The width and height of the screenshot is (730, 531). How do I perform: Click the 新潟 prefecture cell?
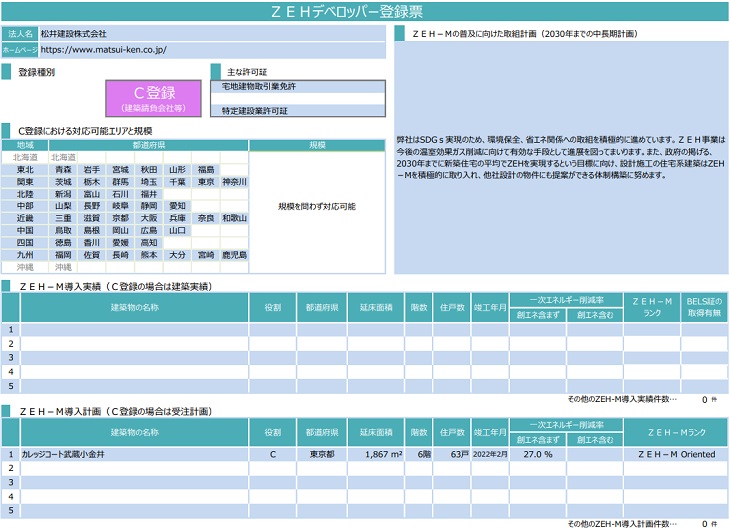click(63, 194)
